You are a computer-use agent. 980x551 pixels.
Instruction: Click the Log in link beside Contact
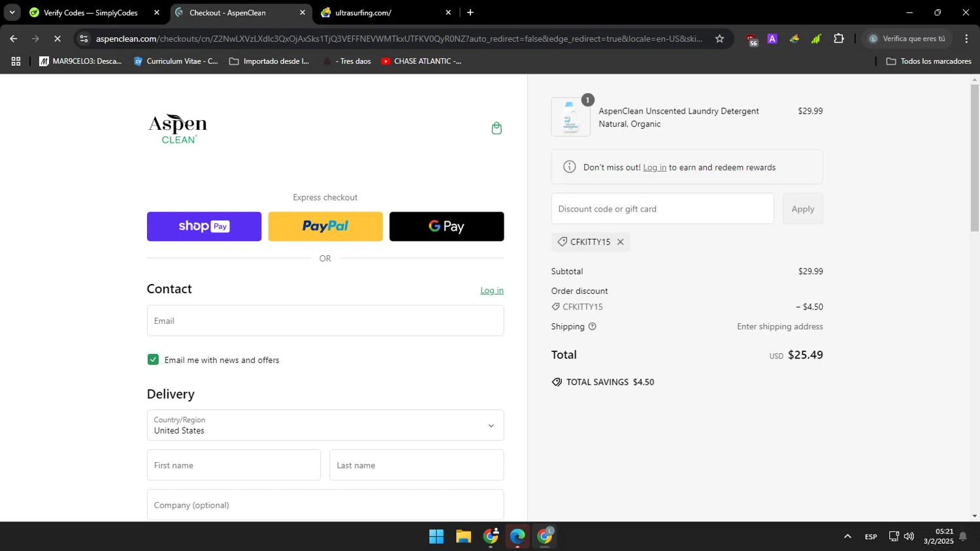(492, 291)
